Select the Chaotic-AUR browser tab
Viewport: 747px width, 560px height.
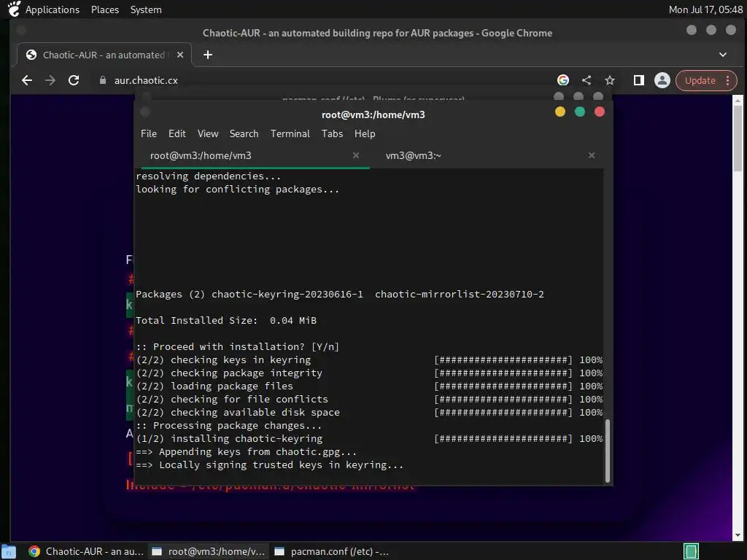click(104, 55)
